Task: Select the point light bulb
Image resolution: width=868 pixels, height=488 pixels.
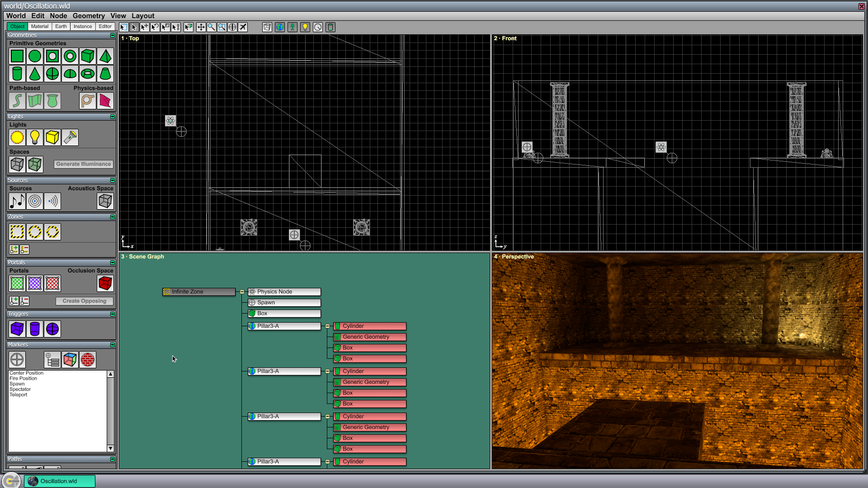Action: click(35, 137)
